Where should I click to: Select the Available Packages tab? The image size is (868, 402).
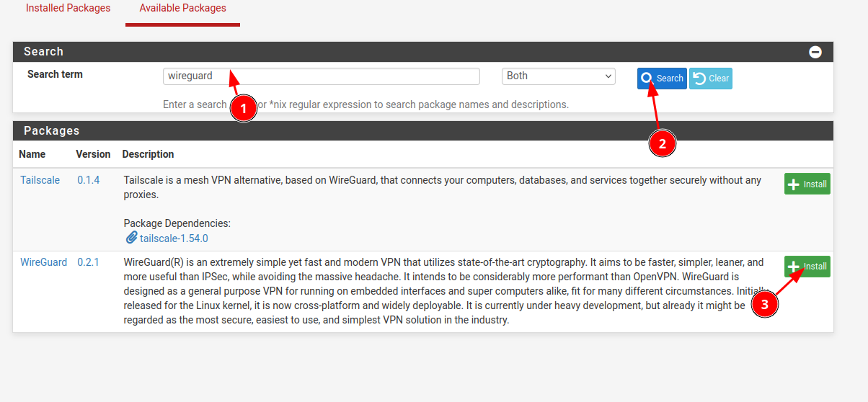tap(182, 9)
